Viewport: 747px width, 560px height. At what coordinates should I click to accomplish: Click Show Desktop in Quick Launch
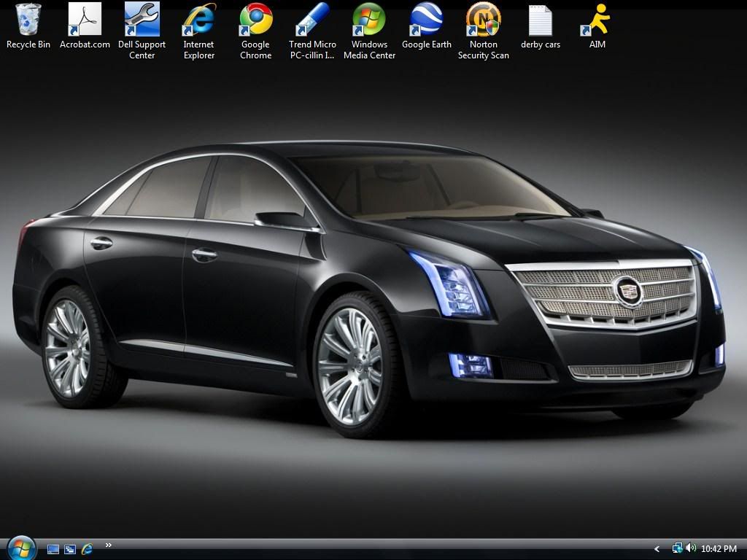53,549
